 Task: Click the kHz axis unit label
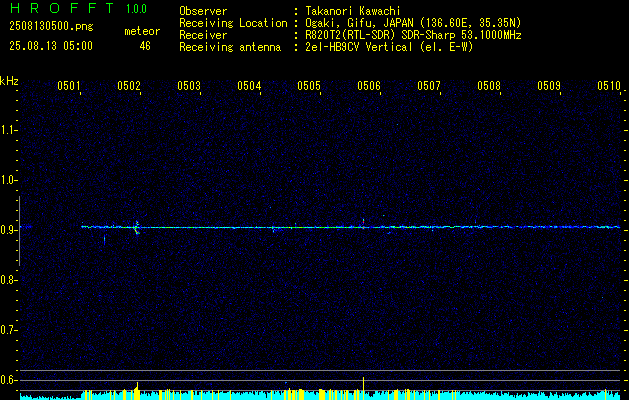(9, 81)
